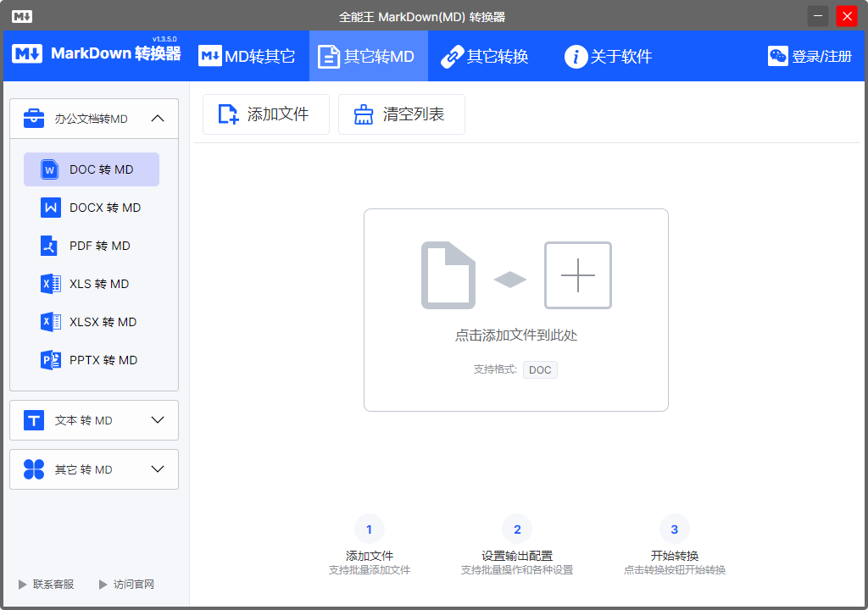Close the converter window

(x=847, y=16)
